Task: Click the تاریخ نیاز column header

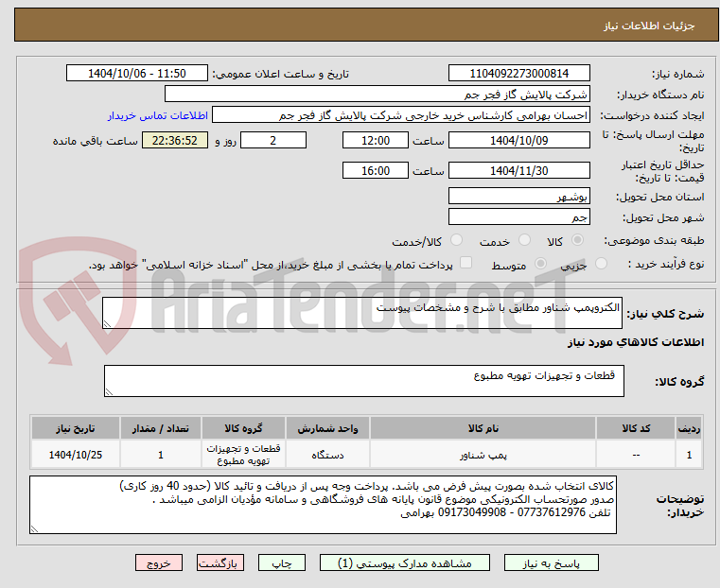Action: pos(76,428)
